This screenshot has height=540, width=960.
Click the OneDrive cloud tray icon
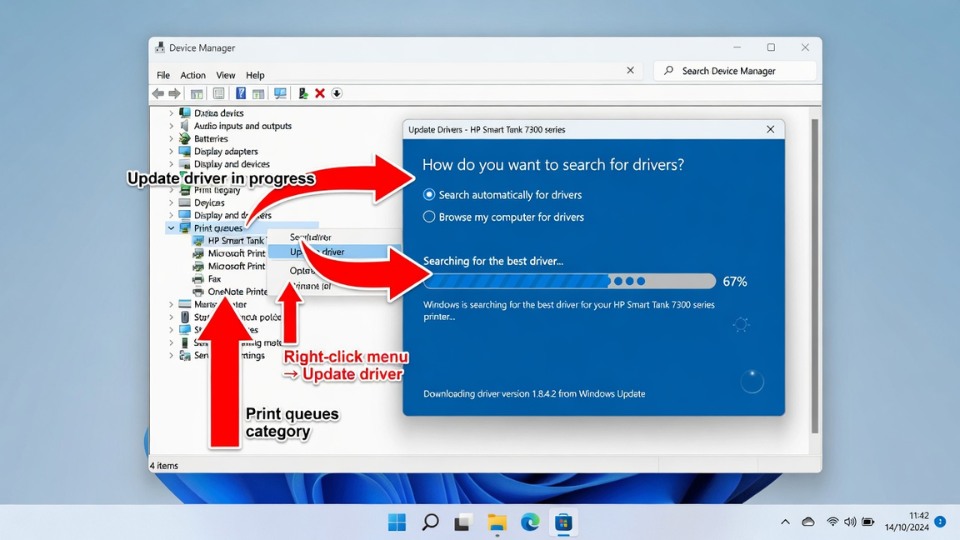pos(808,522)
